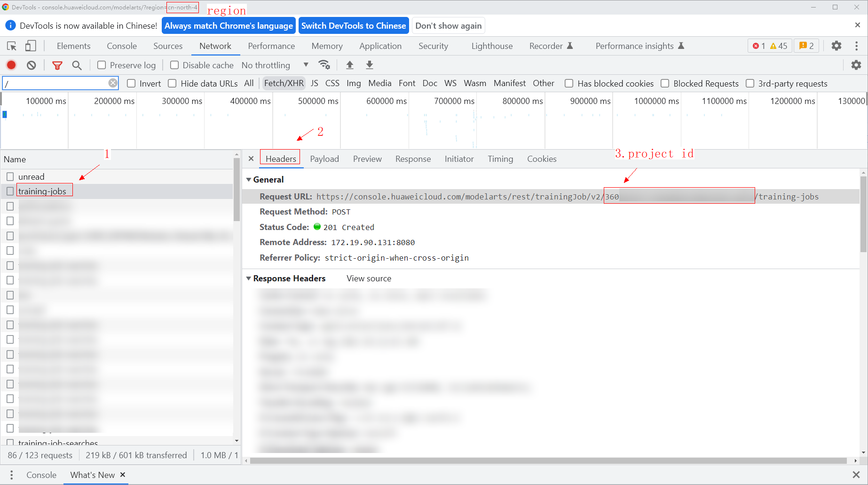Click View source for response headers
The width and height of the screenshot is (868, 485).
(369, 278)
